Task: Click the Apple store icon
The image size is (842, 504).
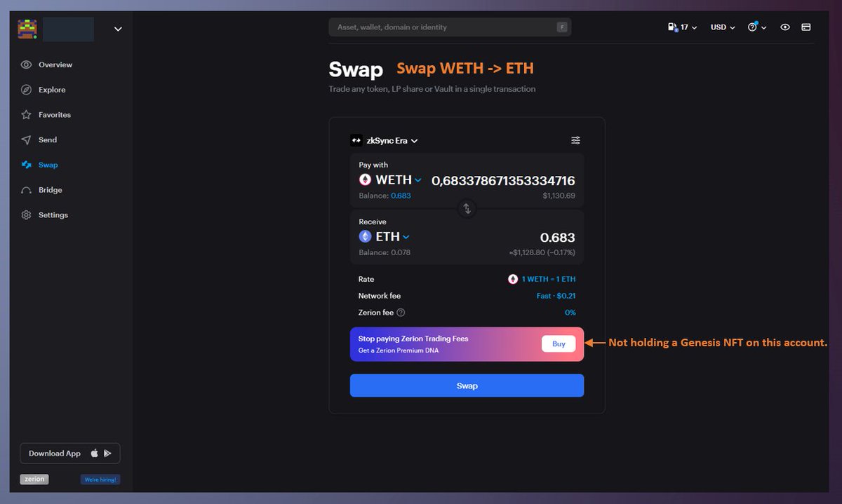Action: coord(95,454)
